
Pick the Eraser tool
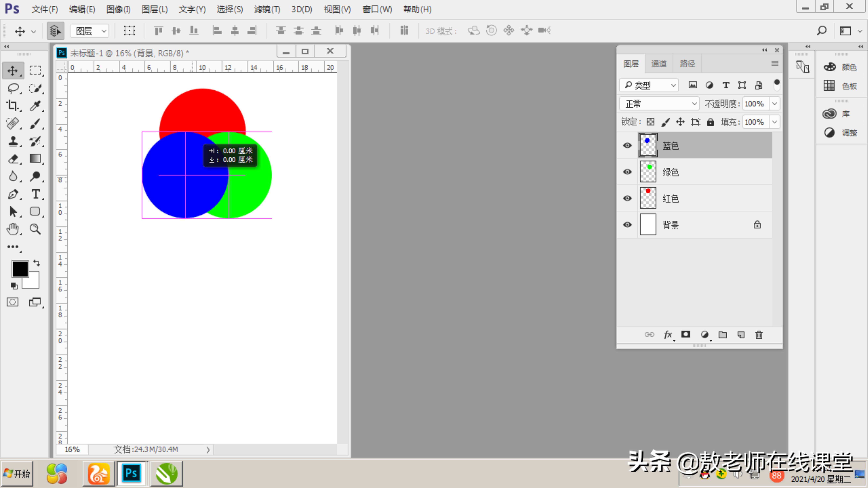tap(13, 159)
